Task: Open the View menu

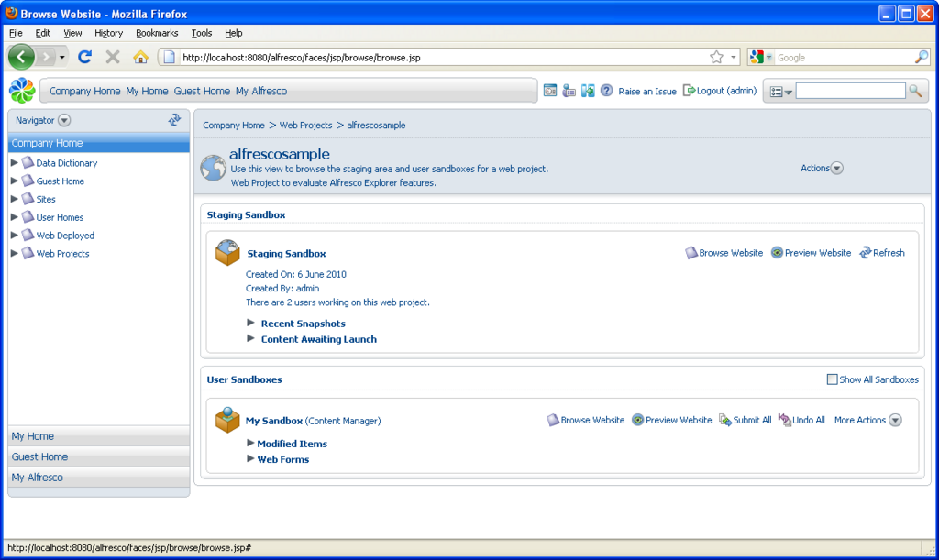Action: [72, 33]
